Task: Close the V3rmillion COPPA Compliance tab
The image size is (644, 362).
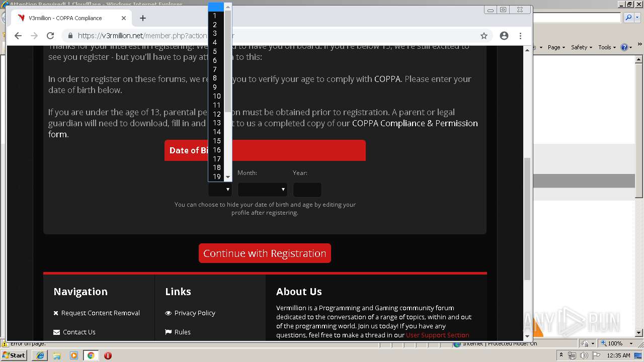Action: pyautogui.click(x=124, y=18)
